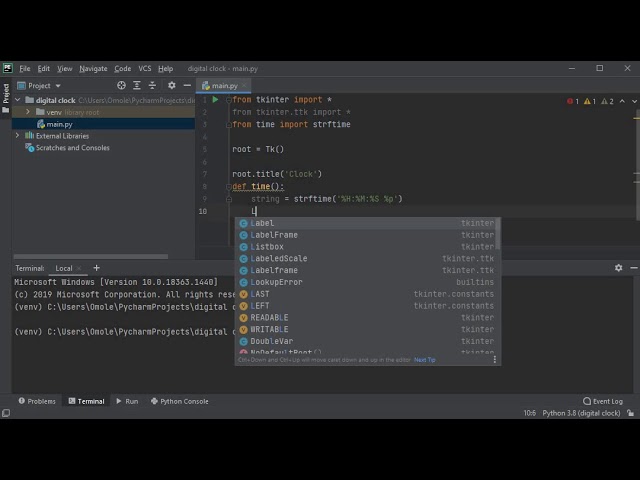640x480 pixels.
Task: Collapse the digital clock project folder
Action: coord(18,100)
